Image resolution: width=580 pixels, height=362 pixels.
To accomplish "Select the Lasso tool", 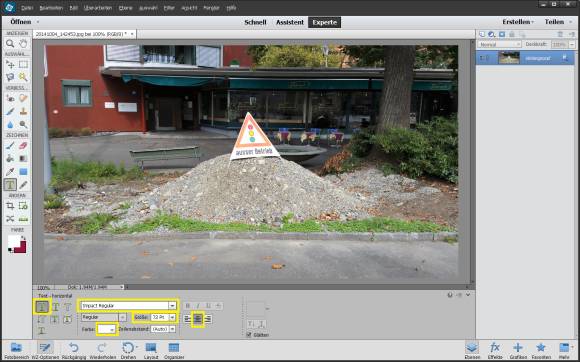I will click(10, 77).
